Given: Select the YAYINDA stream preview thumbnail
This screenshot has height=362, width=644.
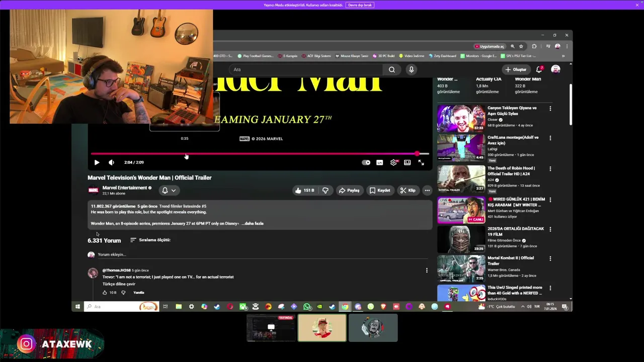Looking at the screenshot, I should pos(271,328).
